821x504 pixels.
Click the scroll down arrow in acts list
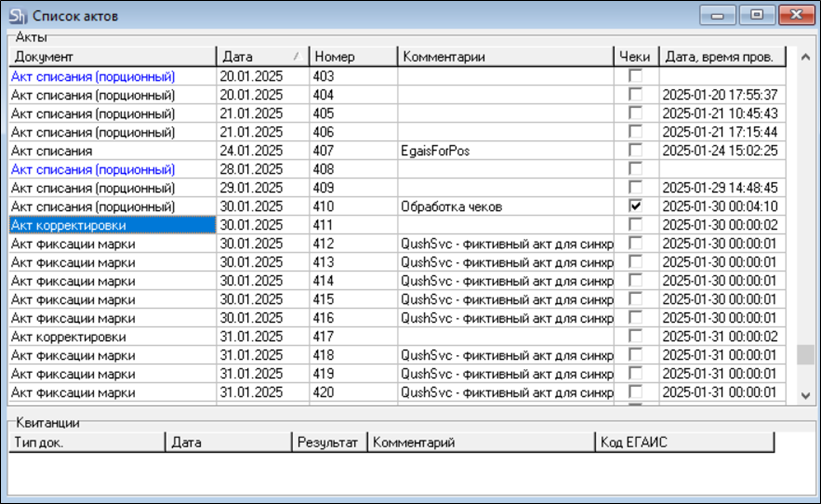[805, 396]
